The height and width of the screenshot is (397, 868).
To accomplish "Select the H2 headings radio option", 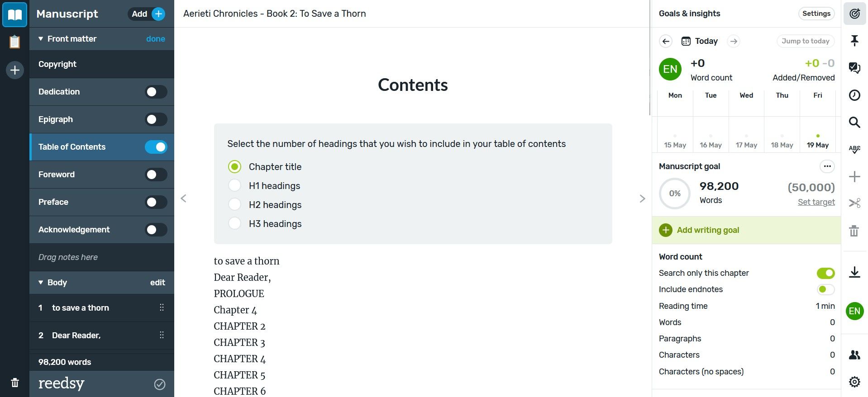I will click(234, 204).
